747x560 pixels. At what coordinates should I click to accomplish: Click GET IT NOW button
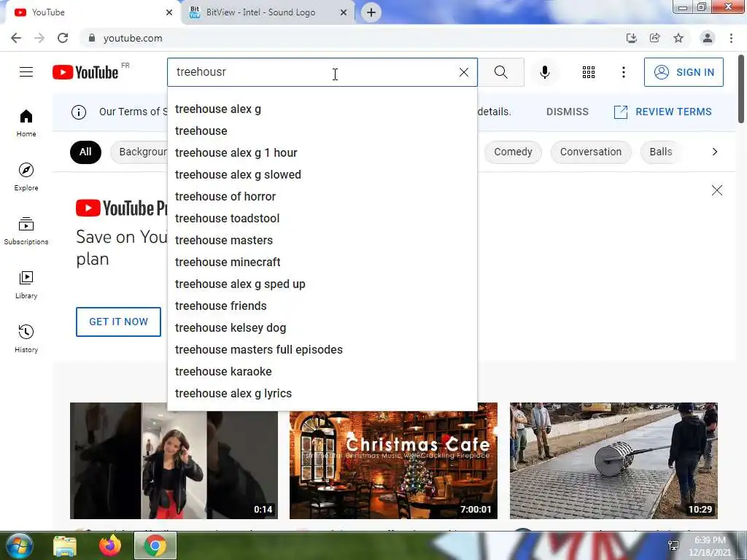click(118, 322)
